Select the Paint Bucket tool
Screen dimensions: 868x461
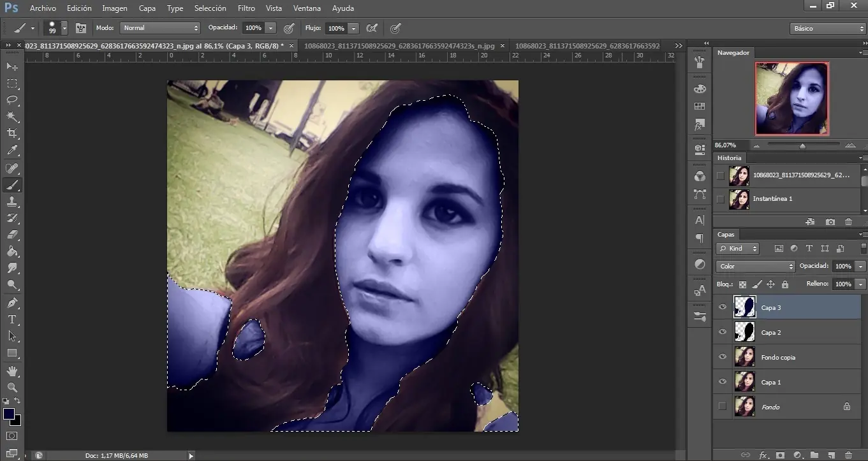point(12,251)
